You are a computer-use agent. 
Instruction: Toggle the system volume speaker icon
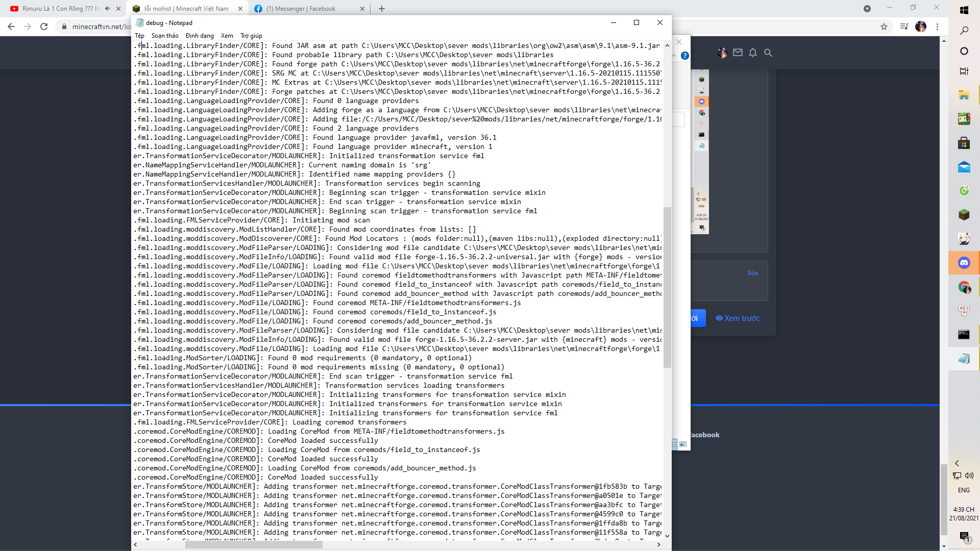(969, 475)
